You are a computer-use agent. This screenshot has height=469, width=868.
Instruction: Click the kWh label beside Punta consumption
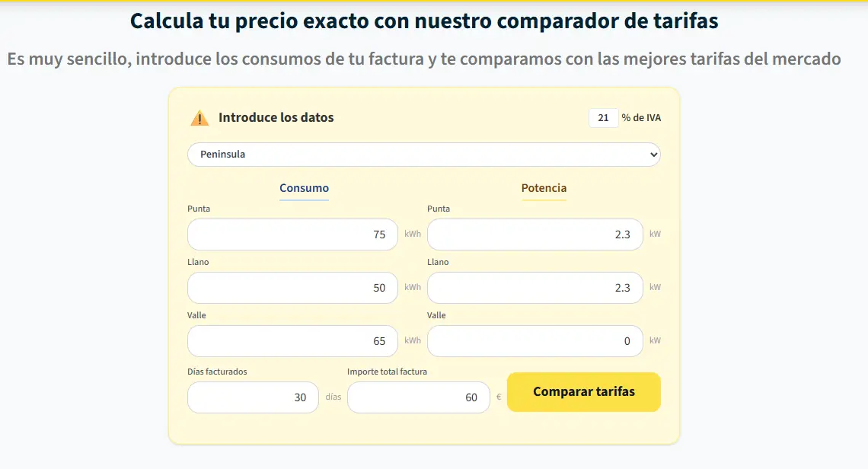(x=411, y=234)
